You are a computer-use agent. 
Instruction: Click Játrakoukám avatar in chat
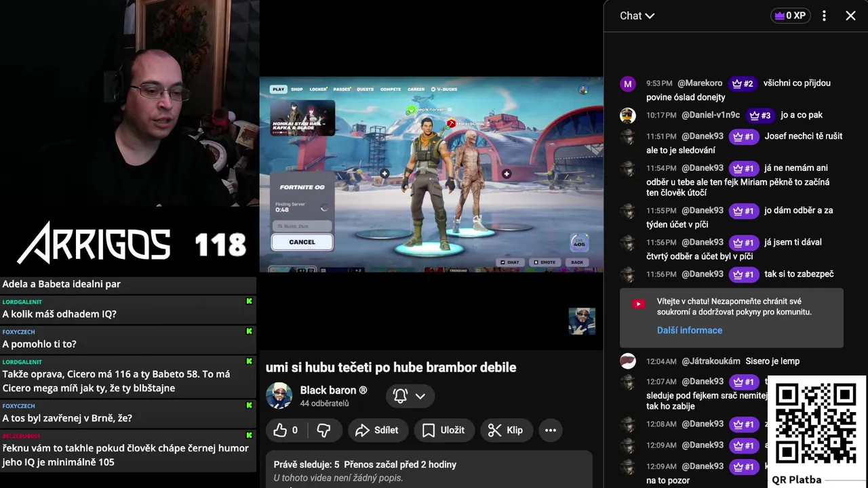tap(627, 361)
